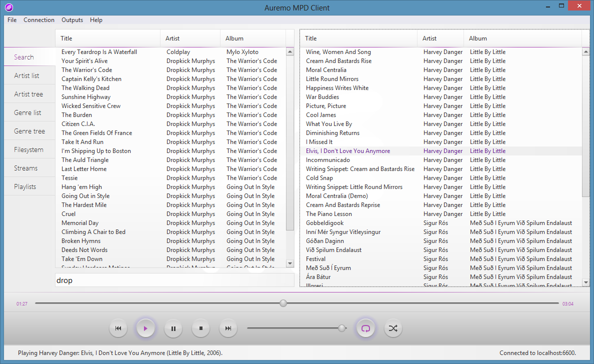
Task: Select 'Your Spirit's Alive' in search results
Action: (170, 61)
